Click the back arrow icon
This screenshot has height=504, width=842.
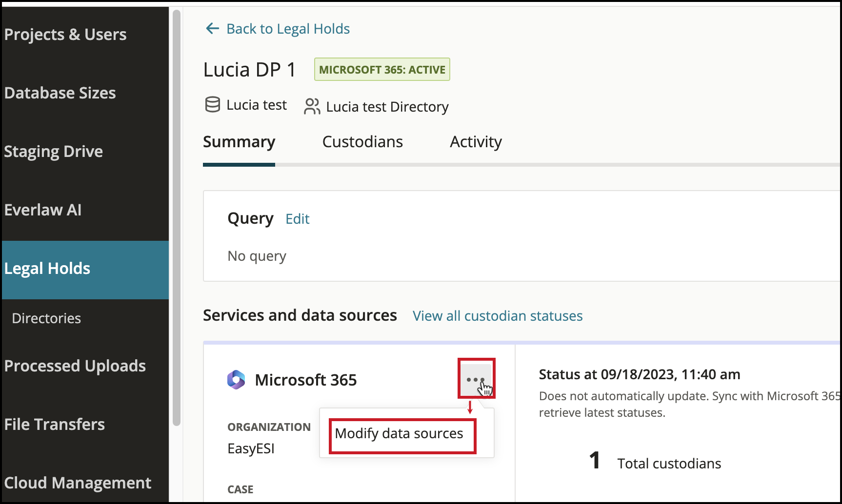point(212,29)
